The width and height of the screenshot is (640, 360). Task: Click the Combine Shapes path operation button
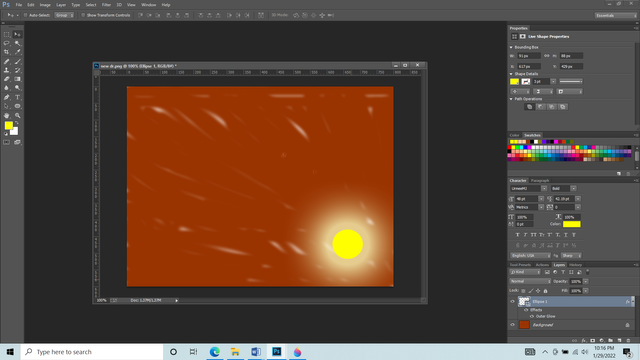tap(529, 107)
